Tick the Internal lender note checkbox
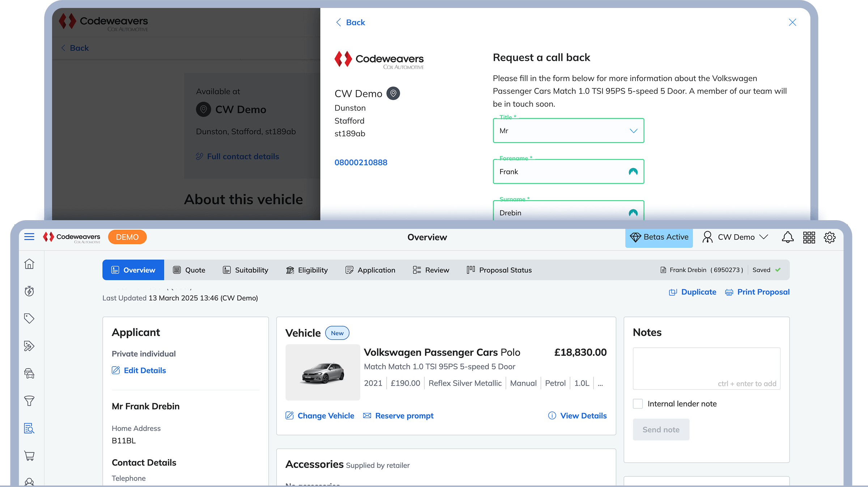This screenshot has height=487, width=868. 638,403
